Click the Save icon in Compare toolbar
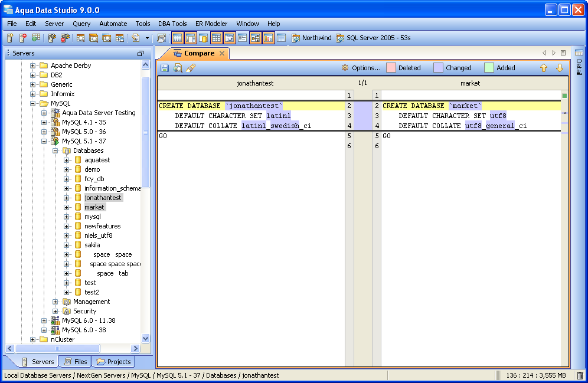 (165, 68)
